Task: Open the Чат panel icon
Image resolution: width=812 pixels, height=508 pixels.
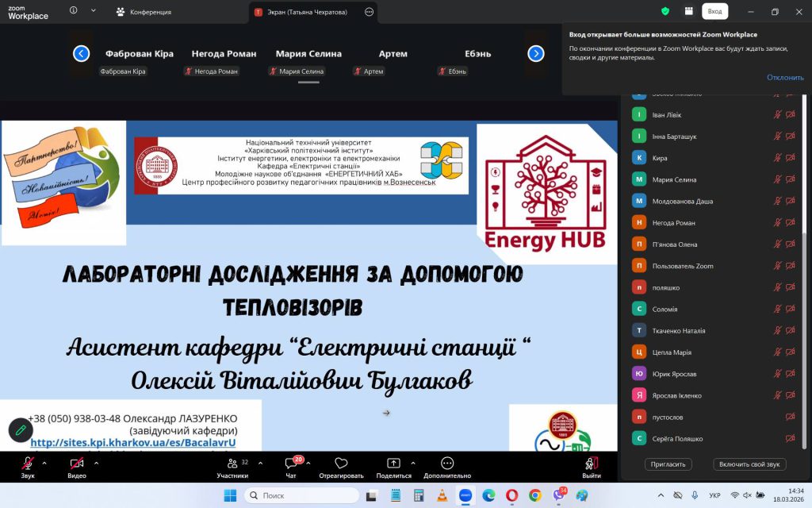Action: (291, 464)
